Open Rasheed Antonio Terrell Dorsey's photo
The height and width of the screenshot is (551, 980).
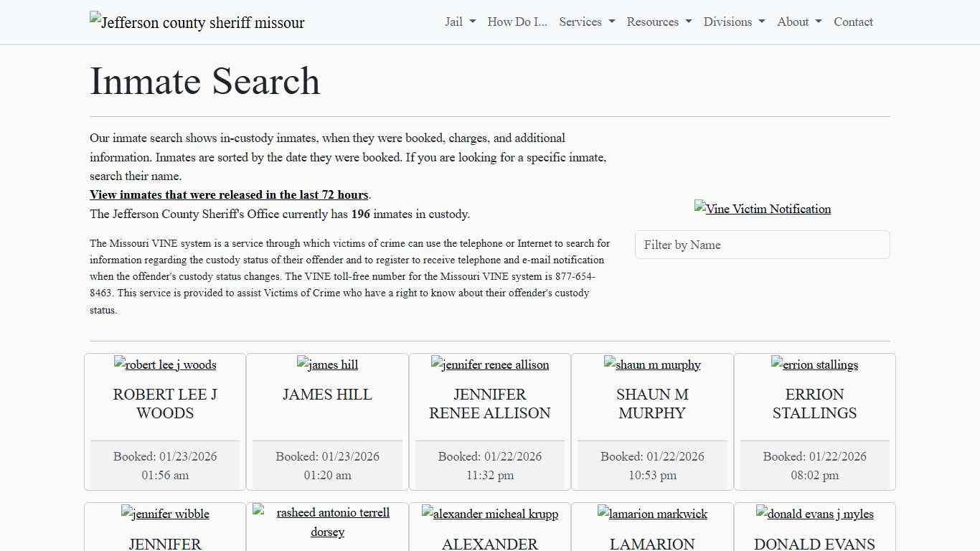point(327,522)
